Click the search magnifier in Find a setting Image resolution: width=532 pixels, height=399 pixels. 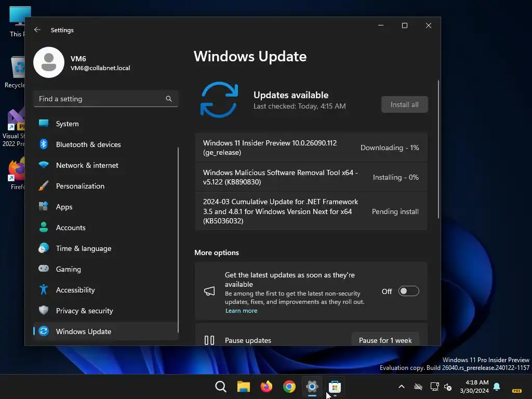coord(169,99)
